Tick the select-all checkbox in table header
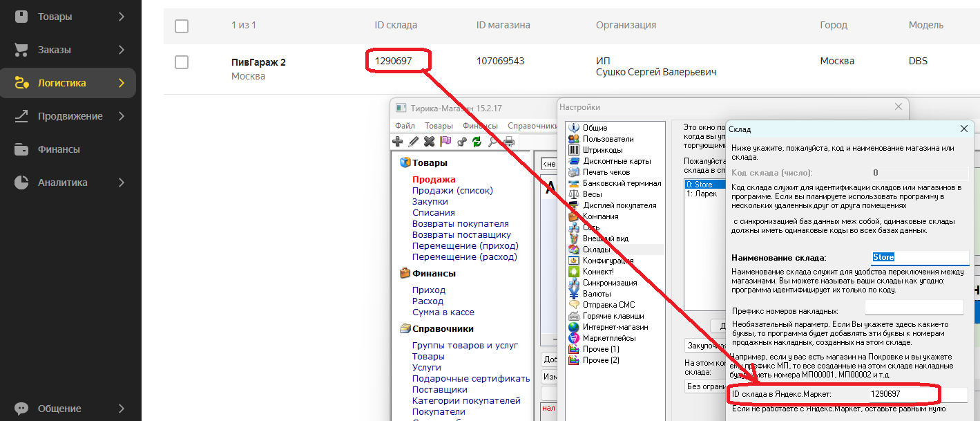Screen dimensions: 980x421 [x=182, y=26]
